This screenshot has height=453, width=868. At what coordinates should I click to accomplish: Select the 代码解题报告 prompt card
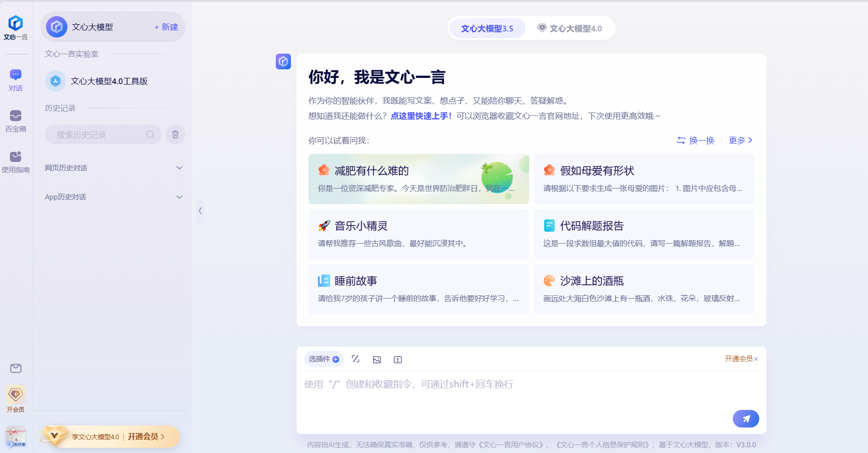644,234
